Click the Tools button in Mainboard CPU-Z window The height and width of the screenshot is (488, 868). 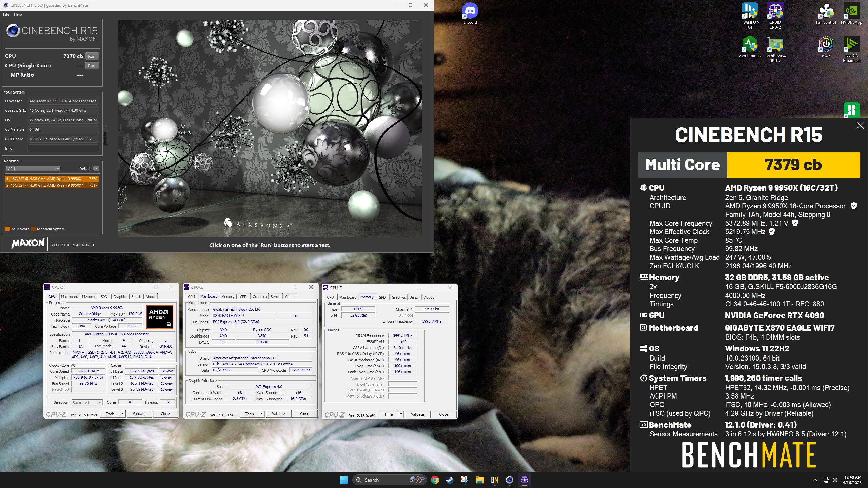(250, 414)
